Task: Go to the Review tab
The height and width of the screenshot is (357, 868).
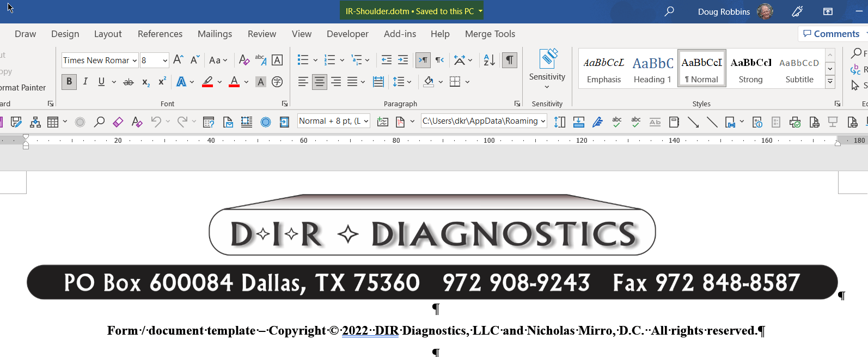Action: coord(262,34)
